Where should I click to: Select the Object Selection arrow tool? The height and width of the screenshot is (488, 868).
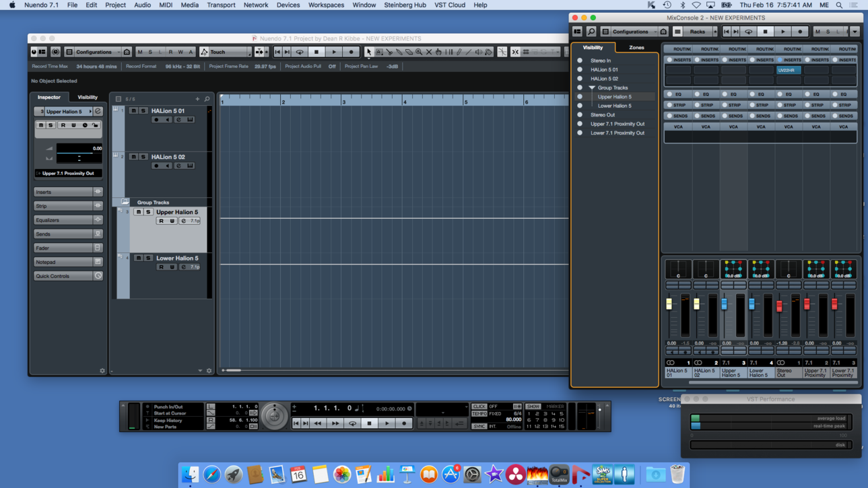pos(369,52)
